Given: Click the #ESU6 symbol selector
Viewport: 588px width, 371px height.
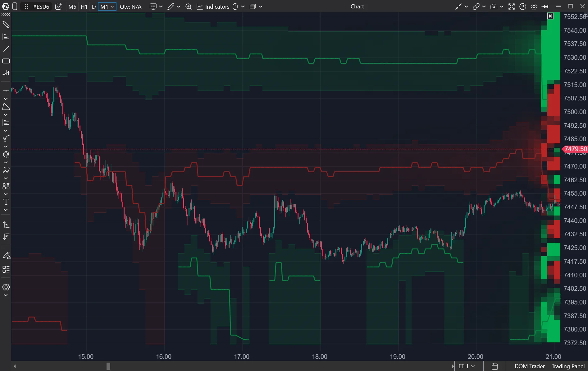Looking at the screenshot, I should coord(41,7).
